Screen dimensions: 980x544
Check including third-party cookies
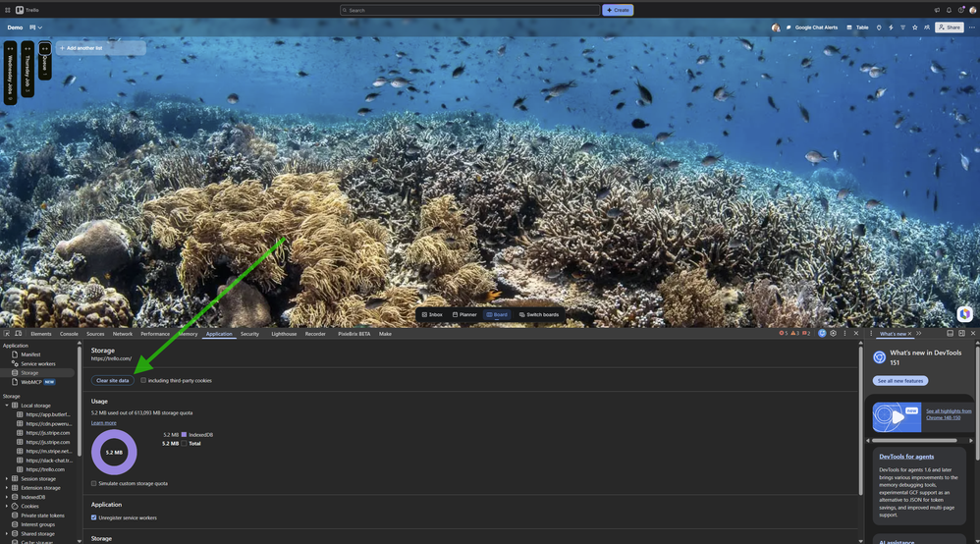143,380
